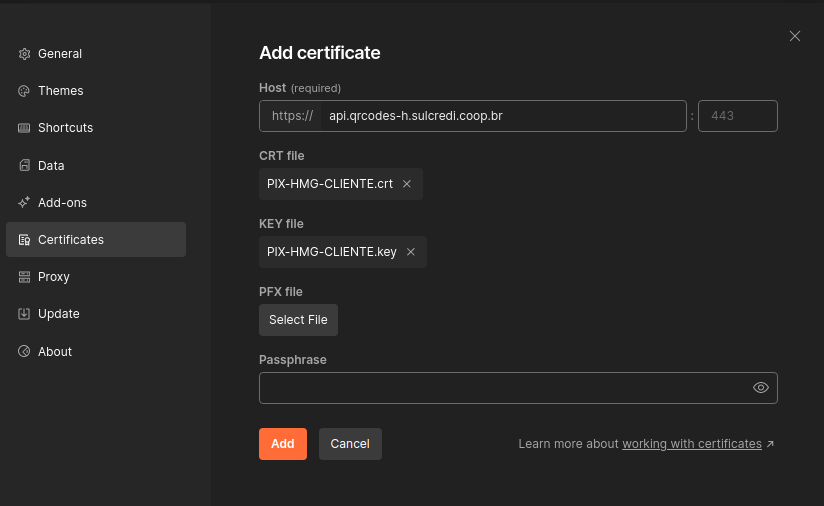This screenshot has height=506, width=824.
Task: Open the working with certificates link
Action: pyautogui.click(x=692, y=444)
